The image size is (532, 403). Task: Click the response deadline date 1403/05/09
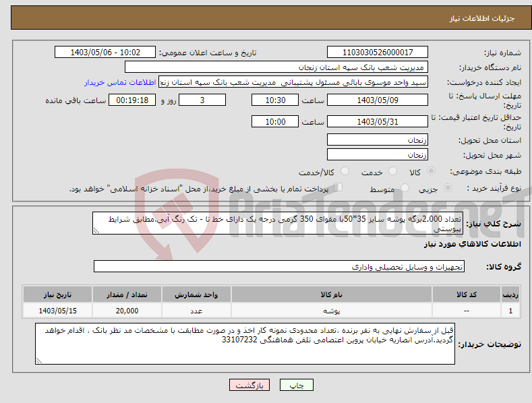tap(378, 100)
